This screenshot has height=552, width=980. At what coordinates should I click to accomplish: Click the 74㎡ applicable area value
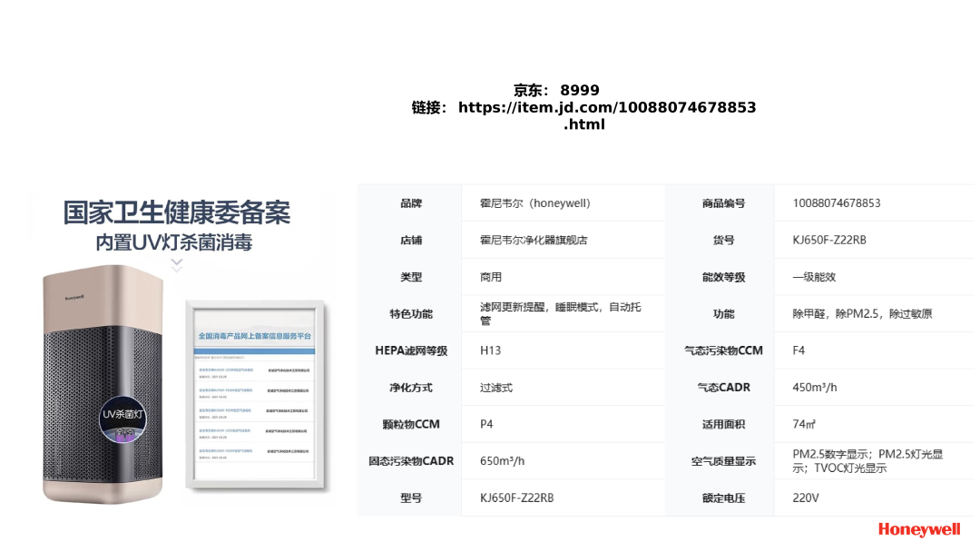coord(804,424)
